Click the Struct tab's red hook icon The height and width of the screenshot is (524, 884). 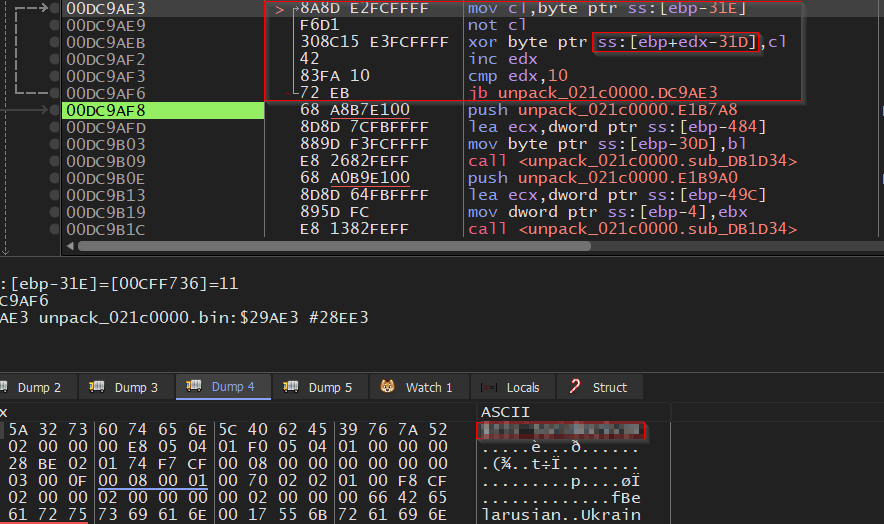pyautogui.click(x=574, y=386)
